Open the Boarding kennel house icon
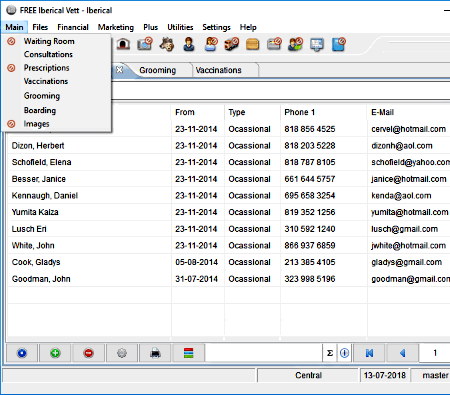 123,44
